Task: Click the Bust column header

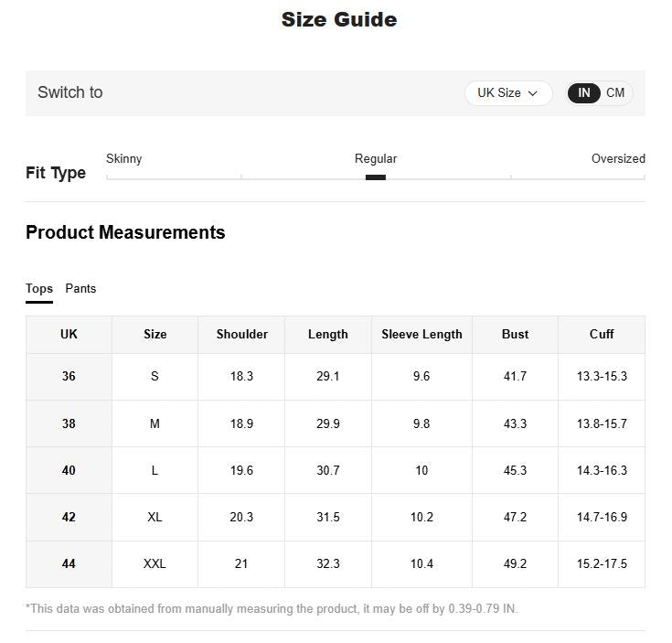Action: pyautogui.click(x=515, y=335)
